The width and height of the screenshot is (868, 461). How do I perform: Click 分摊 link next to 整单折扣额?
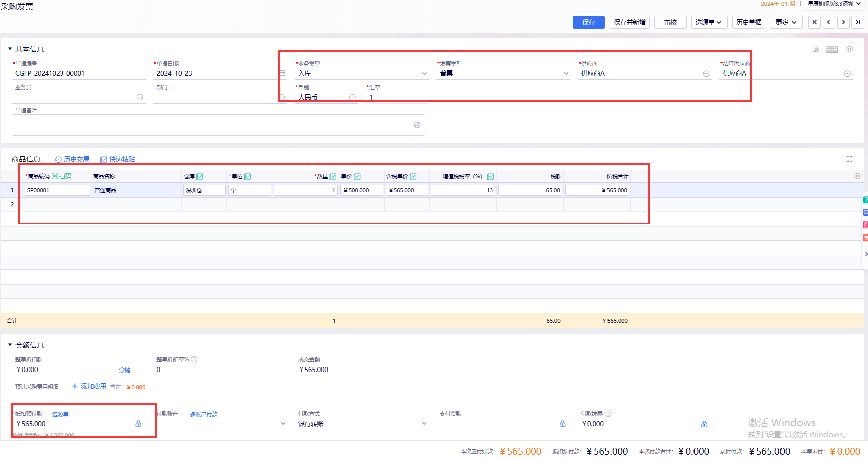point(124,370)
